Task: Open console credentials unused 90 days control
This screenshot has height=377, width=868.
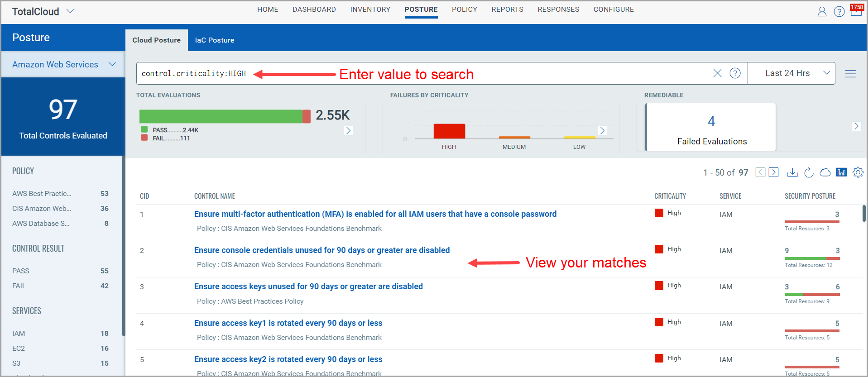Action: point(322,250)
